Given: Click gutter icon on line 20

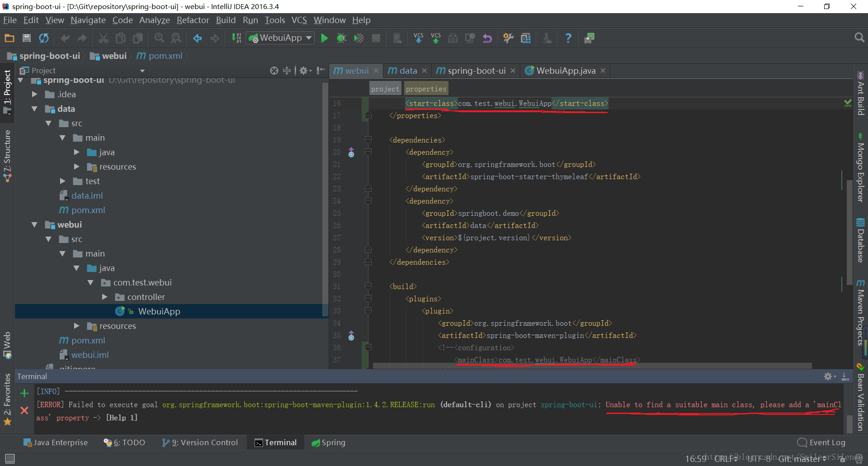Looking at the screenshot, I should point(351,152).
